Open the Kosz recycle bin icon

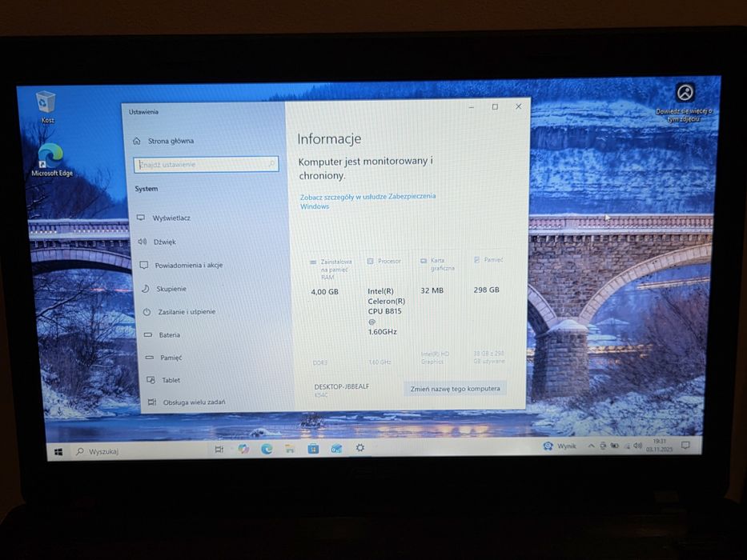46,106
